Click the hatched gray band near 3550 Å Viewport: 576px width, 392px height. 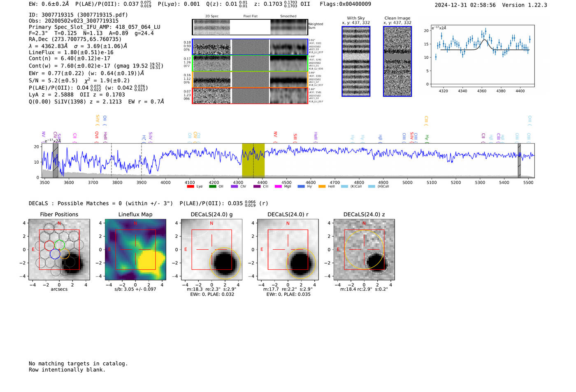click(56, 160)
